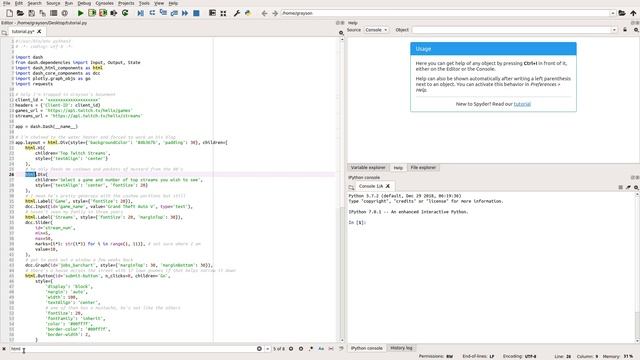Viewport: 640px width, 360px height.
Task: Open the File menu
Action: point(7,3)
